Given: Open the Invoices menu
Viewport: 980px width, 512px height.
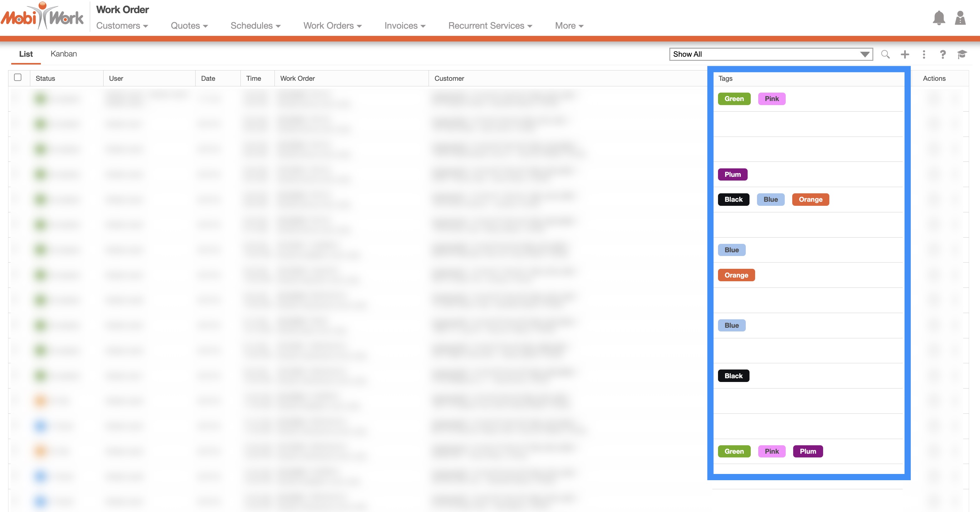Looking at the screenshot, I should [405, 26].
